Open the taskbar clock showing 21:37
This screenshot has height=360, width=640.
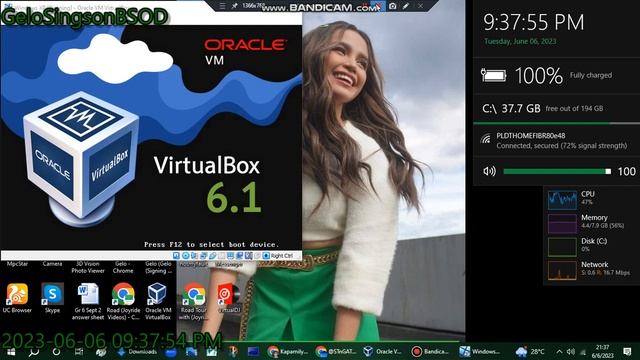(602, 351)
